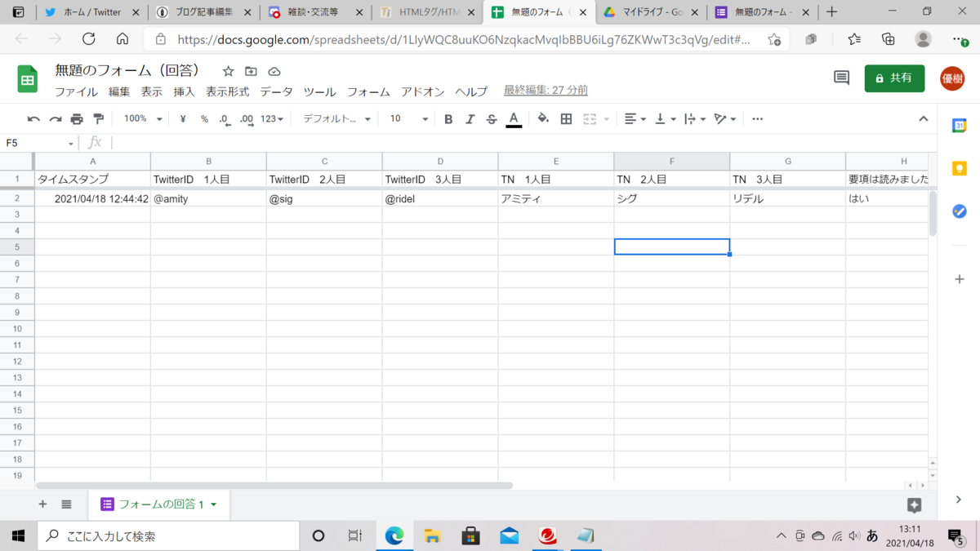Click the move to folder icon
The height and width of the screenshot is (551, 980).
[x=251, y=72]
